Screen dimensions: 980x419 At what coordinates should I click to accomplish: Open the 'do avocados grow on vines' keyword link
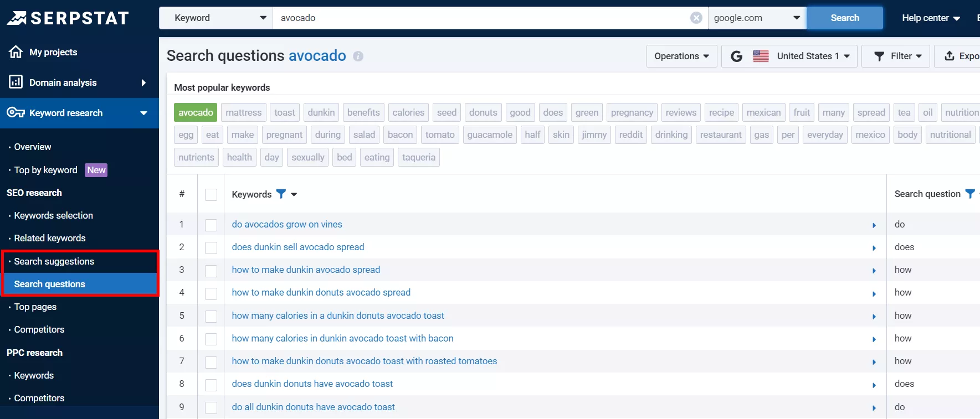pos(287,224)
